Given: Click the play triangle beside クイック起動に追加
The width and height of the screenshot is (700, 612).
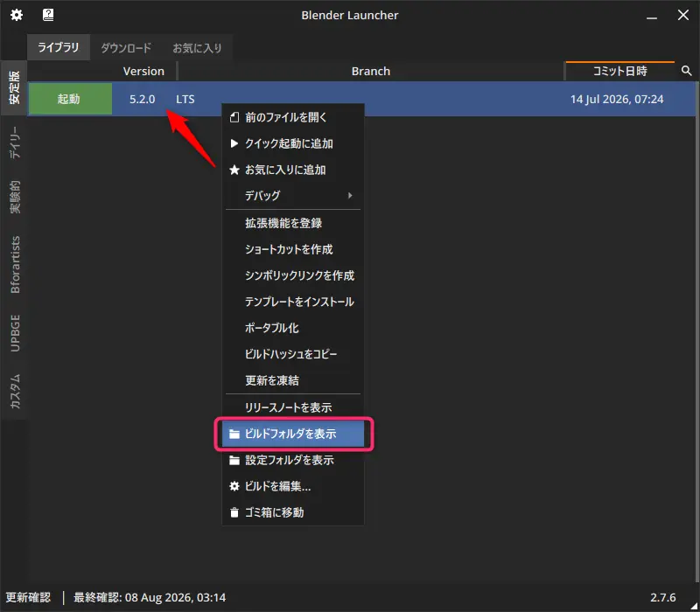Looking at the screenshot, I should coord(234,143).
